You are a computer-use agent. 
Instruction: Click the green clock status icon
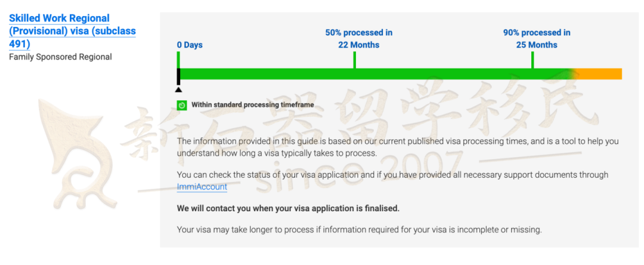(182, 105)
